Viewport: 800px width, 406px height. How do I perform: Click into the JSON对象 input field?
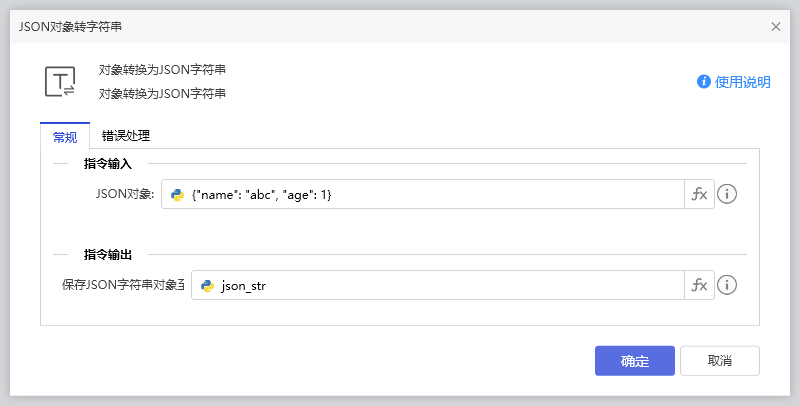coord(430,195)
